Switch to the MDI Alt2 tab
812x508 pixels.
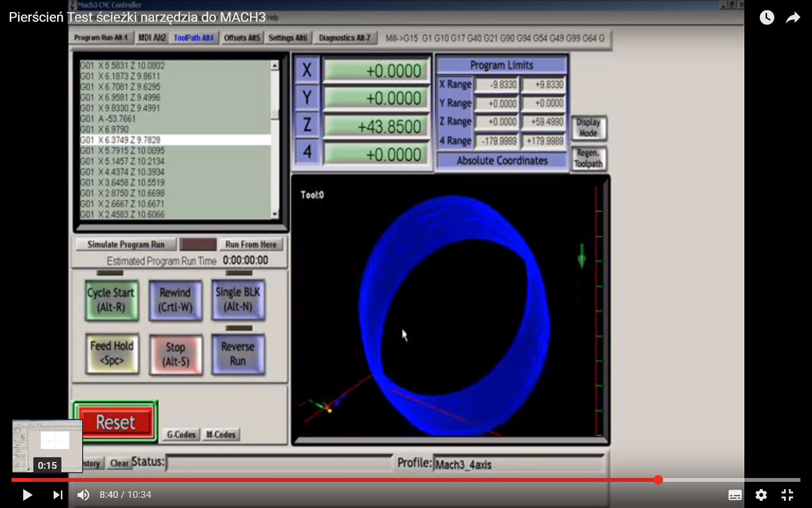152,38
